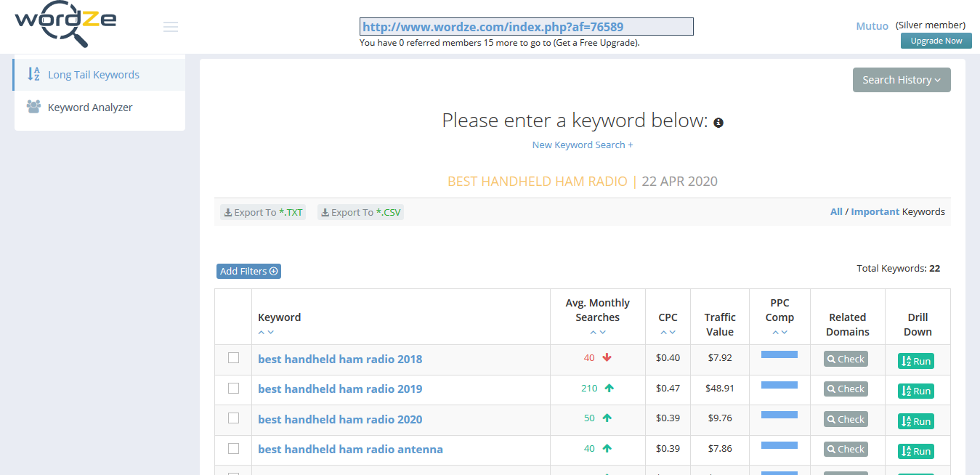Screen dimensions: 980x475
Task: Show Important keywords only
Action: coord(875,212)
